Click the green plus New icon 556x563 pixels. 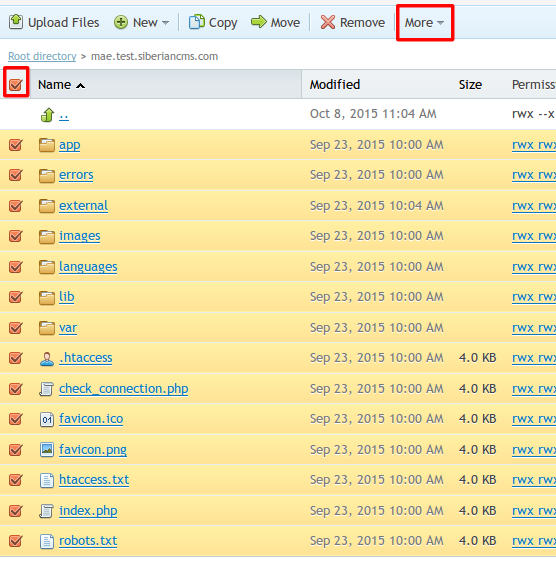[x=121, y=22]
